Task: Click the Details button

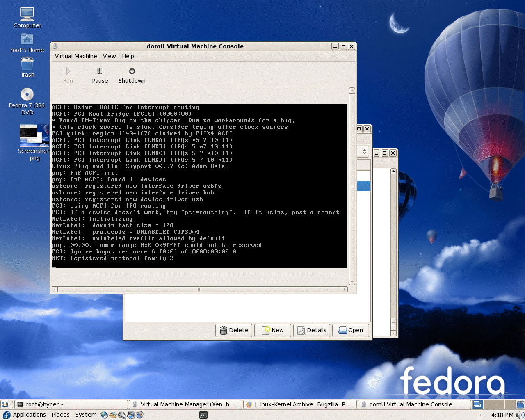Action: click(312, 330)
